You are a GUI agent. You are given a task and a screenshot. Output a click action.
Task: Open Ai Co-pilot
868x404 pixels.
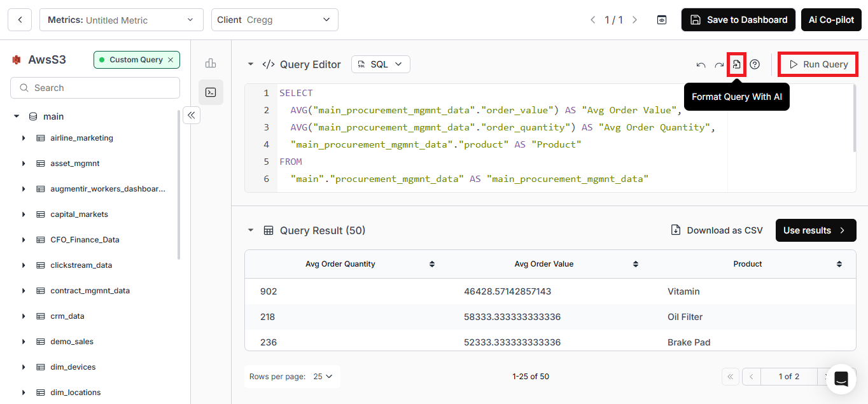click(x=831, y=20)
